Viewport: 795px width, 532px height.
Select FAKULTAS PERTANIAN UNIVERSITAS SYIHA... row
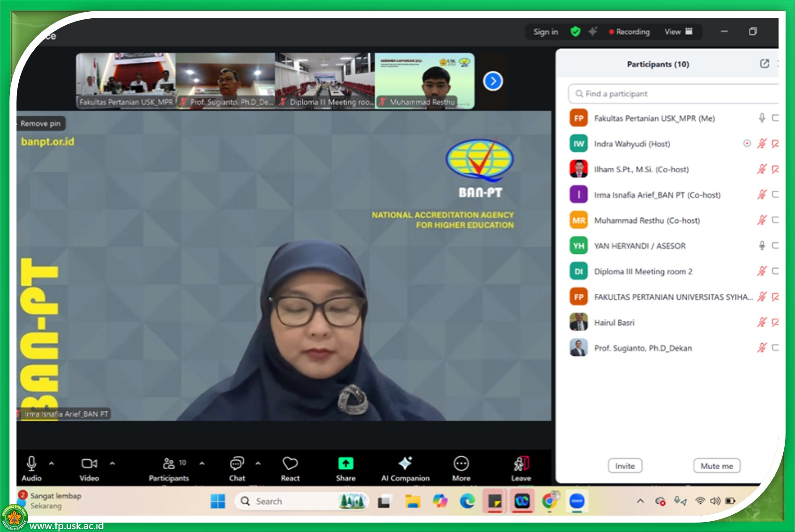[674, 297]
